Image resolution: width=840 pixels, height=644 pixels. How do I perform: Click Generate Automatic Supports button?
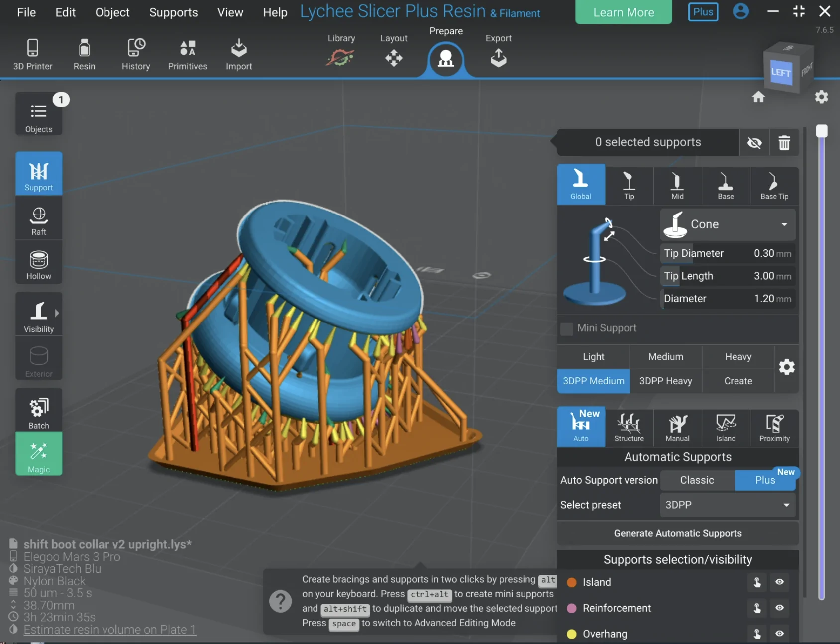(677, 533)
